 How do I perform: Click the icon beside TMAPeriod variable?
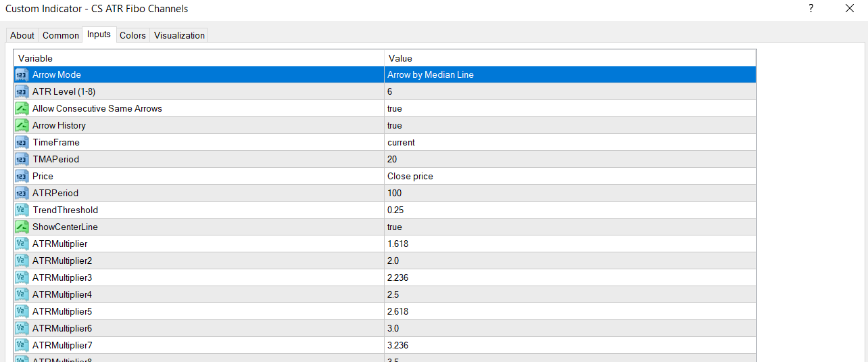click(21, 159)
